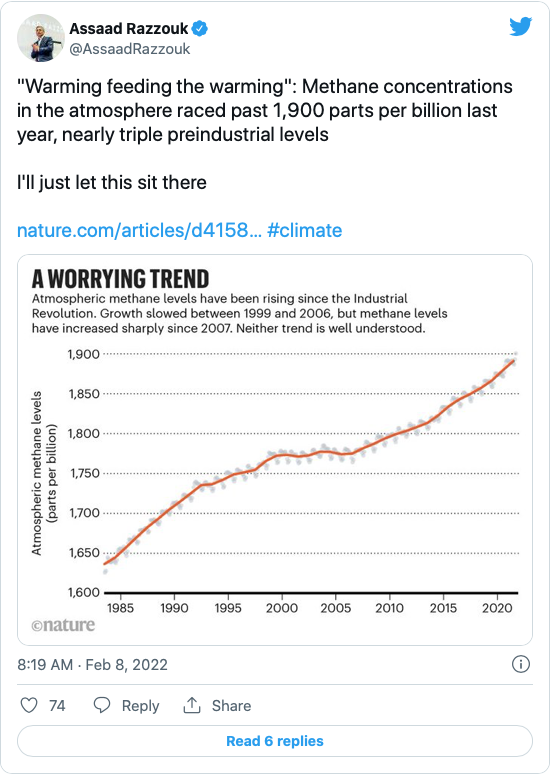Image resolution: width=553 pixels, height=774 pixels.
Task: Click the #climate hashtag
Action: tap(305, 230)
